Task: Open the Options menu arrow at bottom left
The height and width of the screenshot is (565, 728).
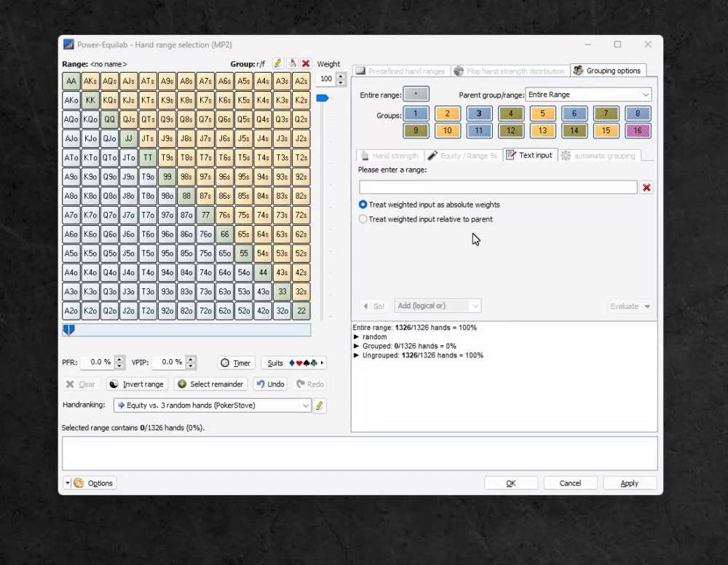Action: pos(67,483)
